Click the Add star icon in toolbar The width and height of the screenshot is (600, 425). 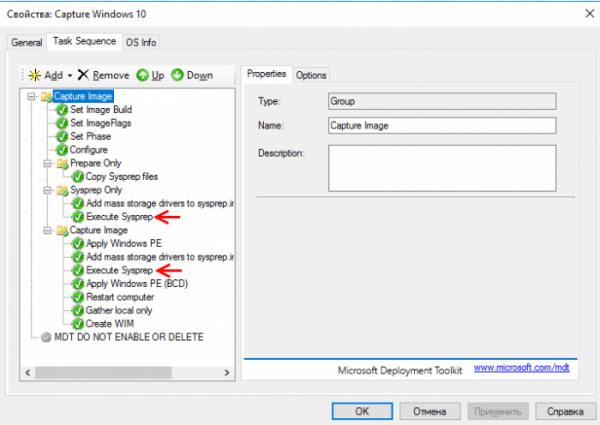pyautogui.click(x=34, y=75)
